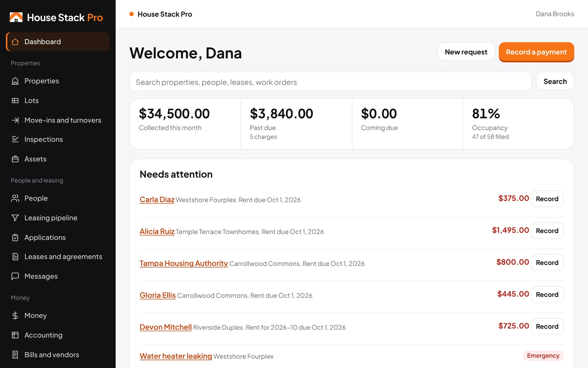Viewport: 588px width, 368px height.
Task: Click the Dana Brooks user name
Action: [x=555, y=14]
